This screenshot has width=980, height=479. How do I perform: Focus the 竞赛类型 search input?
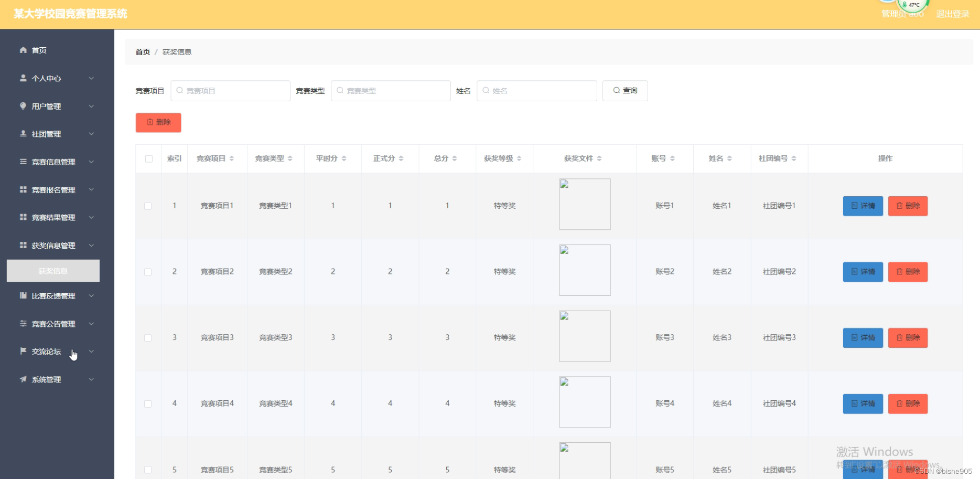coord(391,91)
